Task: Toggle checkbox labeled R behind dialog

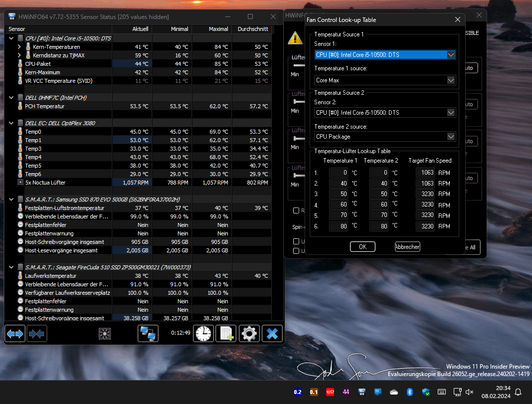Action: pos(296,210)
